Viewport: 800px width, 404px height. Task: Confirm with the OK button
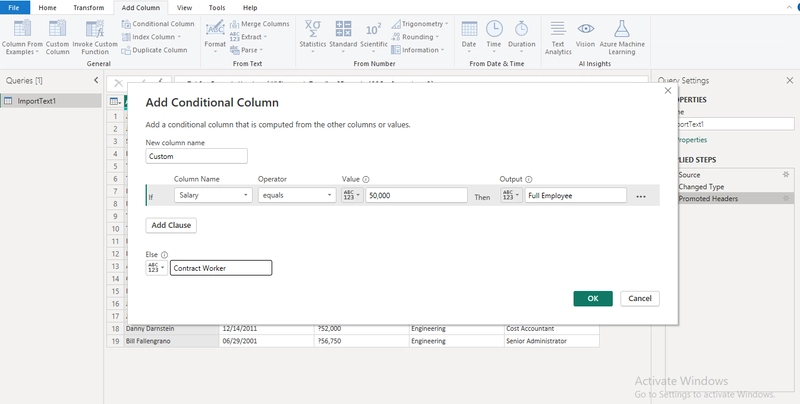coord(593,298)
